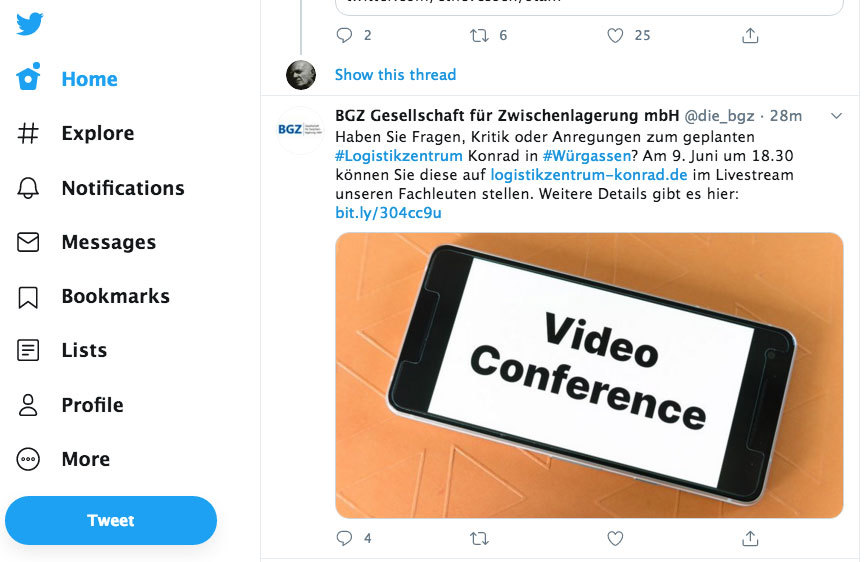Open the Video Conference image
The width and height of the screenshot is (868, 562).
[x=589, y=375]
